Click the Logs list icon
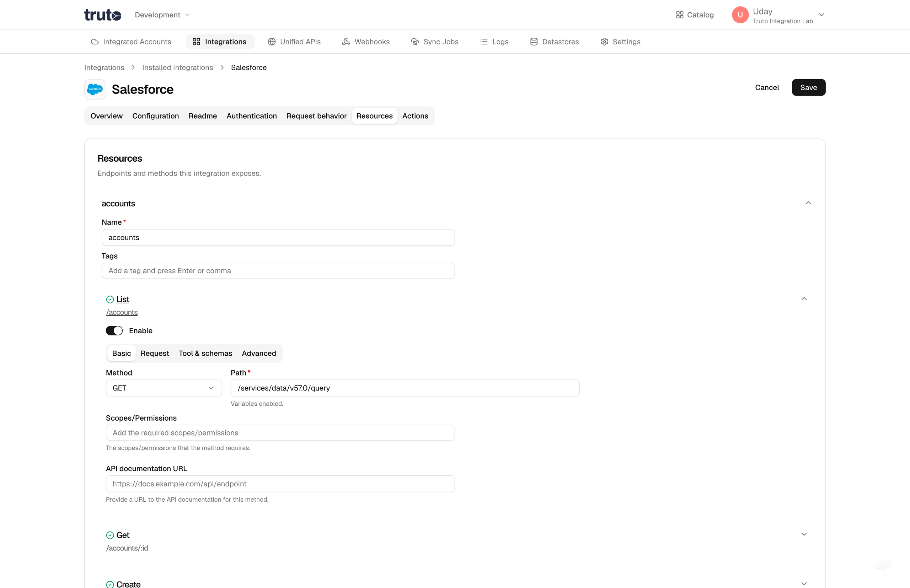Image resolution: width=910 pixels, height=588 pixels. (x=484, y=42)
